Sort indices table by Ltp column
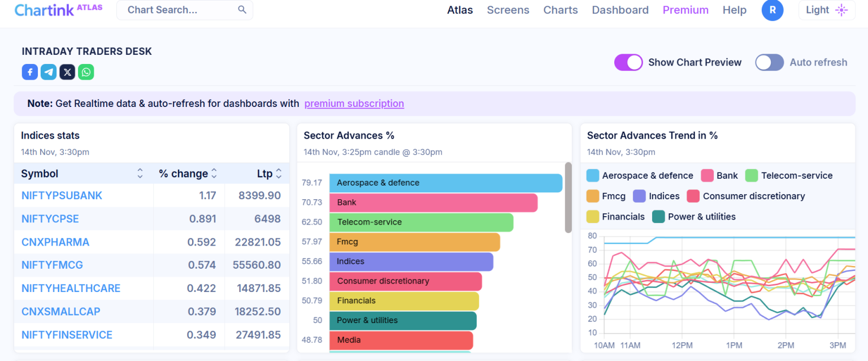This screenshot has width=868, height=361. [x=278, y=174]
